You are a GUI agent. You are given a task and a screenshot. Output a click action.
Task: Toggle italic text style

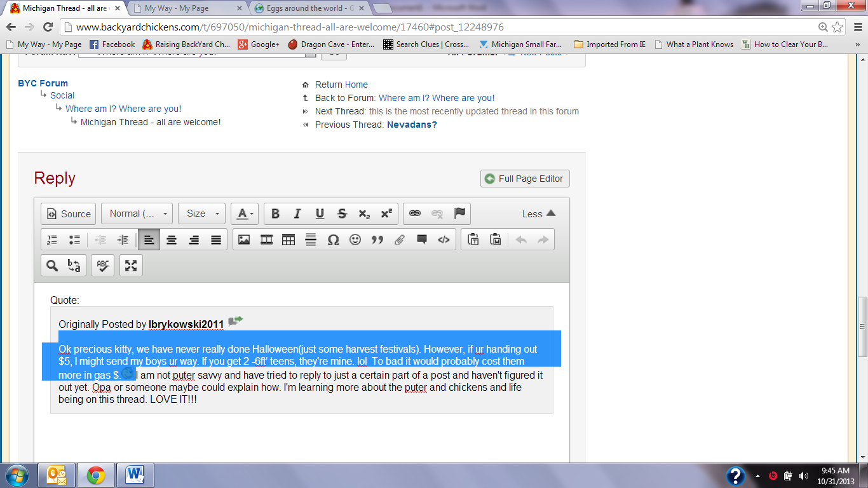pos(297,213)
